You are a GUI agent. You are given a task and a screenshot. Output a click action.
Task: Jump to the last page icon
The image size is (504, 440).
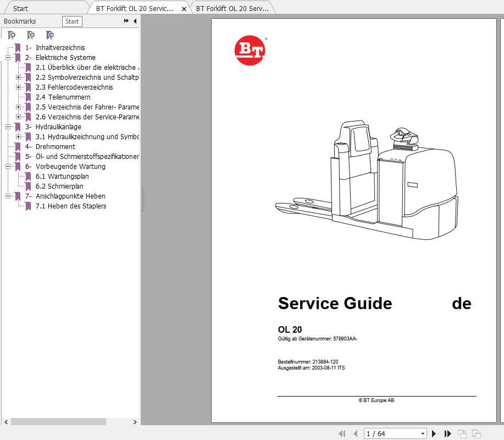click(447, 433)
